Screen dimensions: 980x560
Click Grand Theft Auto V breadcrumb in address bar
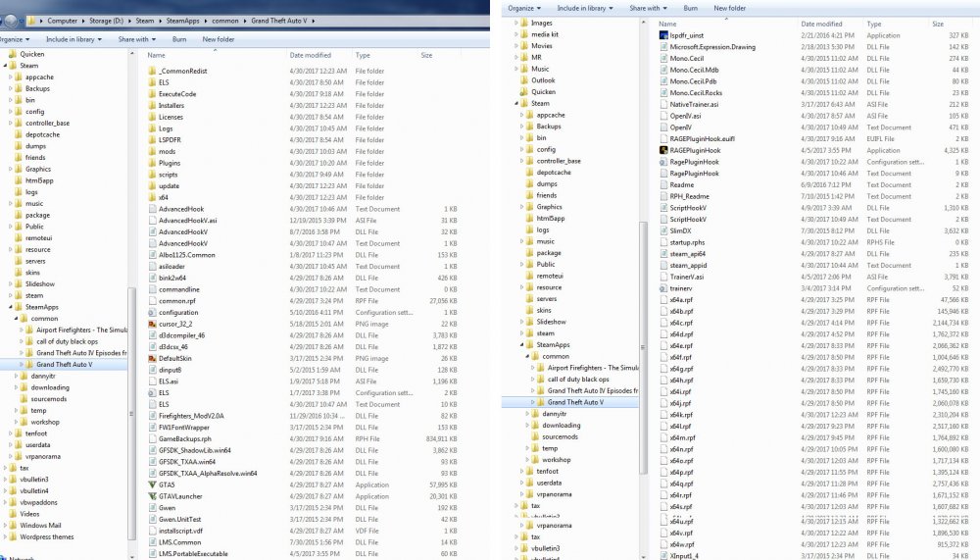[278, 21]
